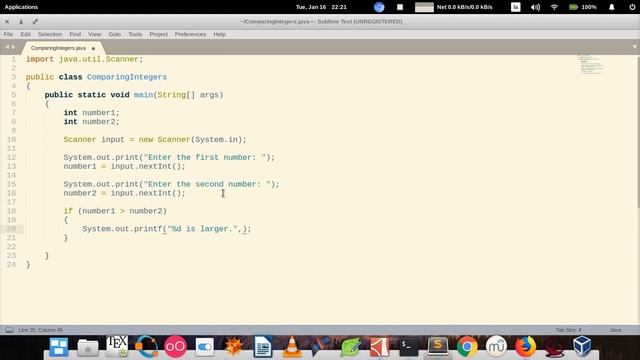Click string "Enter the first number: "
This screenshot has width=640, height=360.
(204, 158)
